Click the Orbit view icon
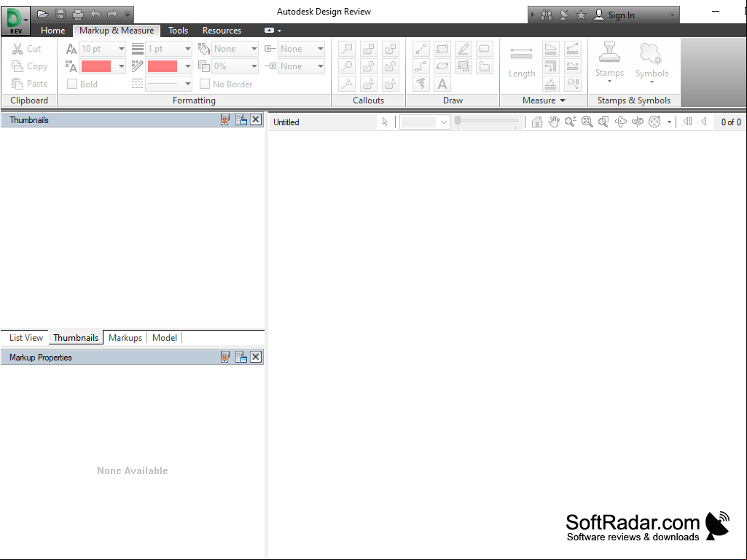Screen dimensions: 747x560 pos(621,122)
